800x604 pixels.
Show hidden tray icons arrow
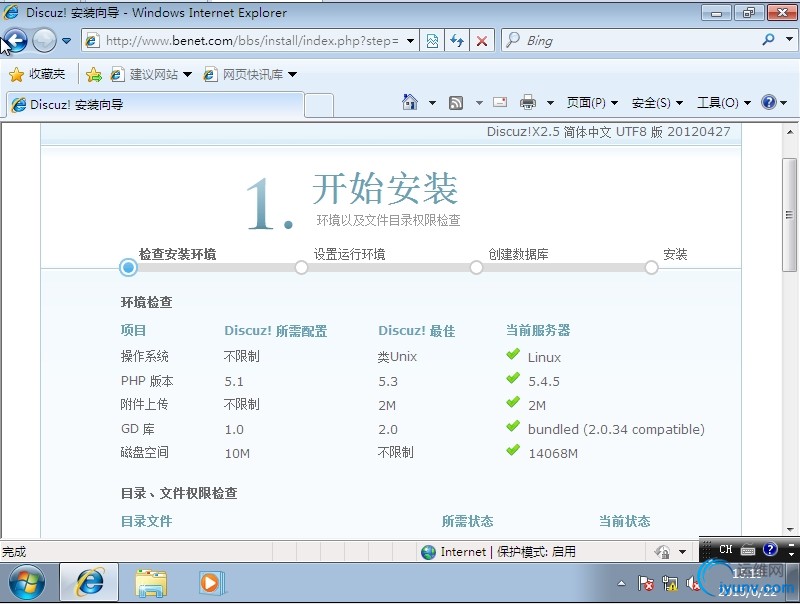[x=621, y=583]
